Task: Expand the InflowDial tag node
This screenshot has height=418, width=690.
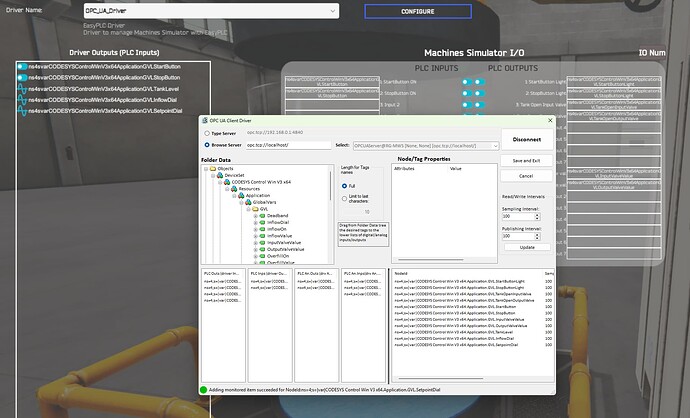Action: 255,223
